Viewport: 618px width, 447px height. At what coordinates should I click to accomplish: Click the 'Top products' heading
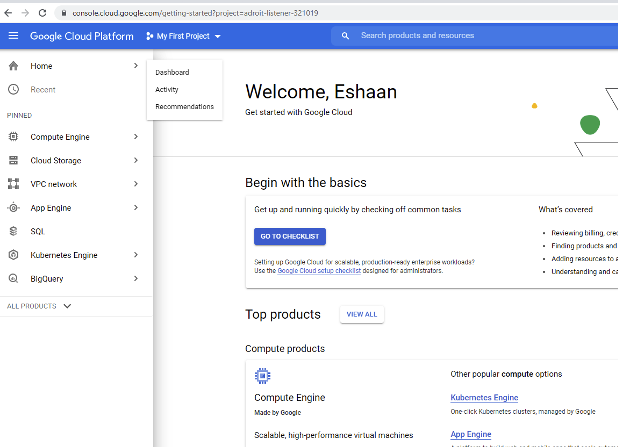283,315
